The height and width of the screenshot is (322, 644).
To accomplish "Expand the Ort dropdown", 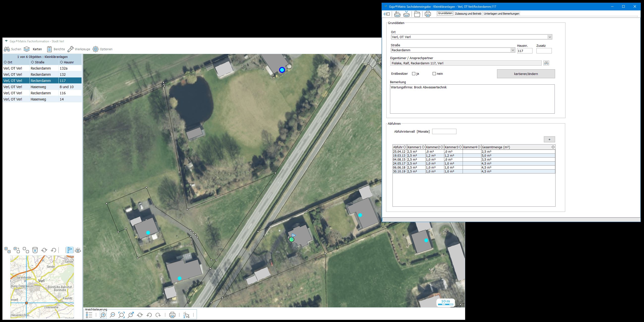I will 550,37.
